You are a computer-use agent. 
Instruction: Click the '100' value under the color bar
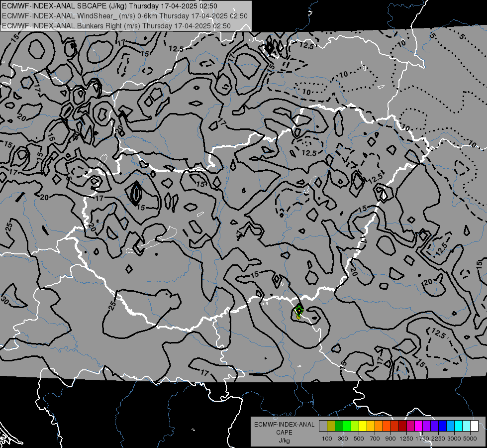click(x=327, y=439)
